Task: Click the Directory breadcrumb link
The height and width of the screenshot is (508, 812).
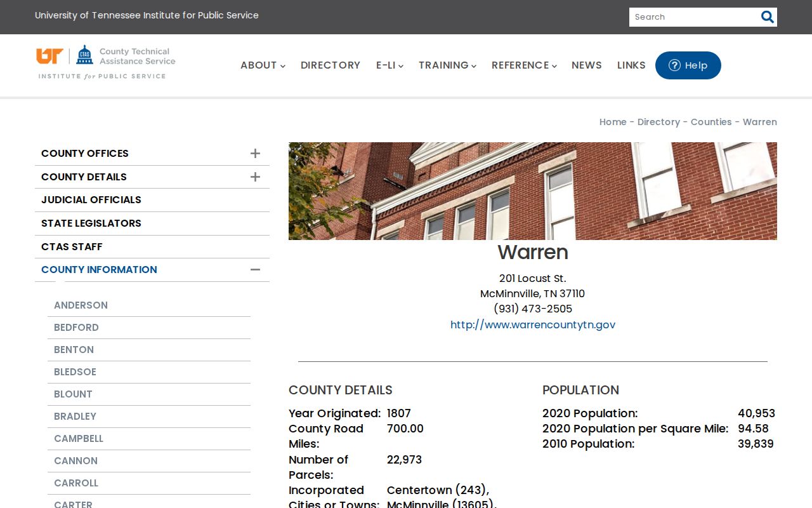Action: (658, 122)
